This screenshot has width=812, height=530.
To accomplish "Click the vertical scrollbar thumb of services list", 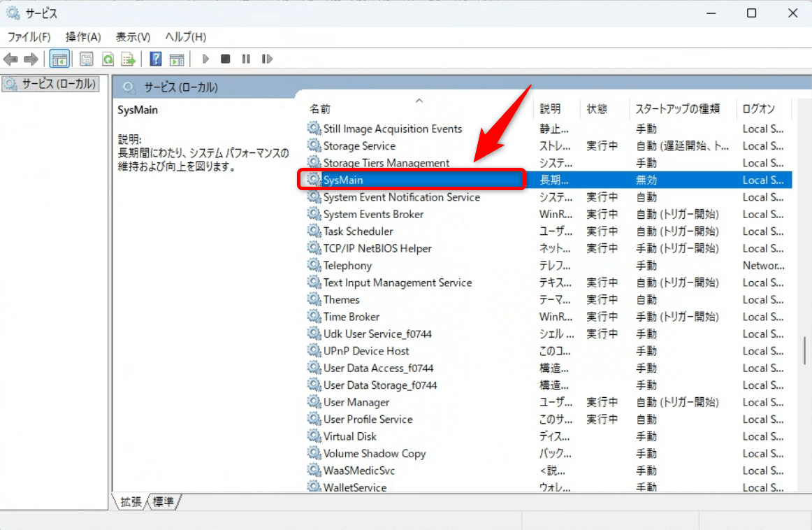I will pos(804,359).
